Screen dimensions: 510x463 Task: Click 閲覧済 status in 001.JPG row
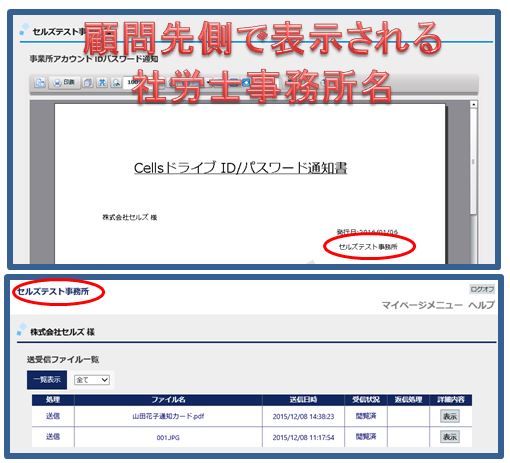pyautogui.click(x=366, y=437)
